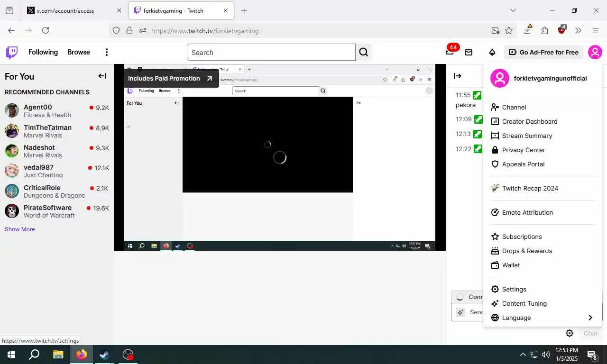
Task: Open the three-dot more menu
Action: tap(107, 52)
